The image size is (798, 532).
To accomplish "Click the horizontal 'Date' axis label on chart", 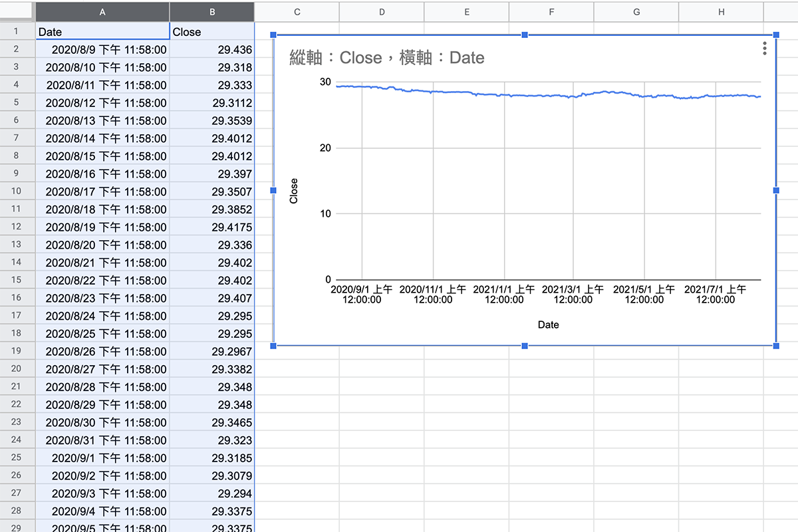I will [549, 325].
